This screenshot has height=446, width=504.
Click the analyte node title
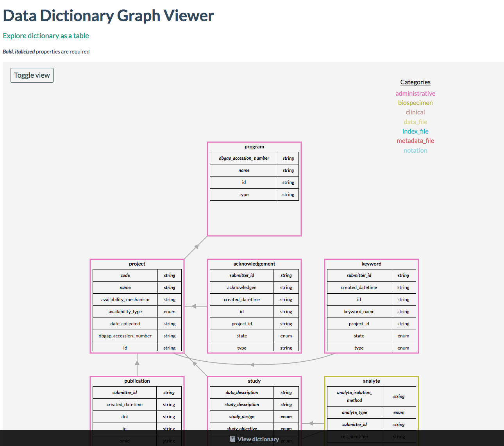(x=372, y=381)
